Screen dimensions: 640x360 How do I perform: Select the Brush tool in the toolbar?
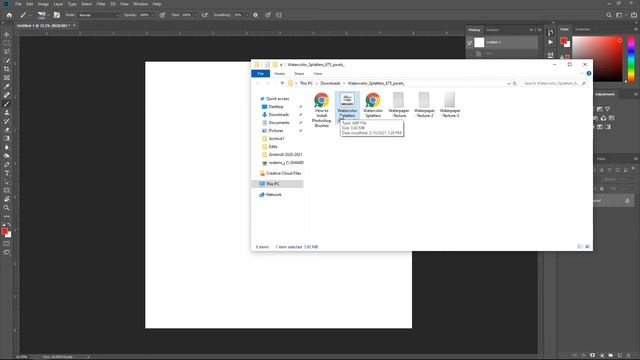(7, 104)
